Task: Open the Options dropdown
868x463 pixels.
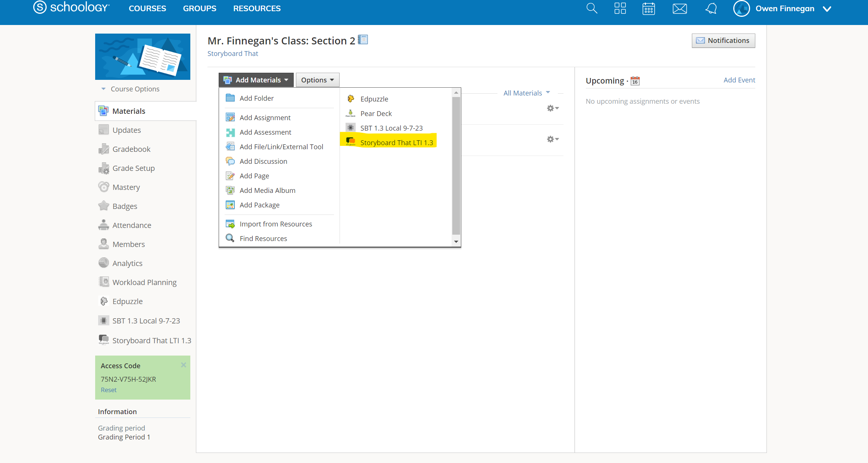Action: (318, 80)
